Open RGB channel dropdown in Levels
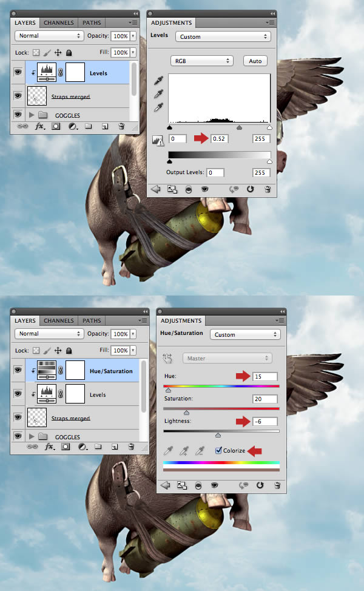Image resolution: width=364 pixels, height=591 pixels. click(x=202, y=61)
